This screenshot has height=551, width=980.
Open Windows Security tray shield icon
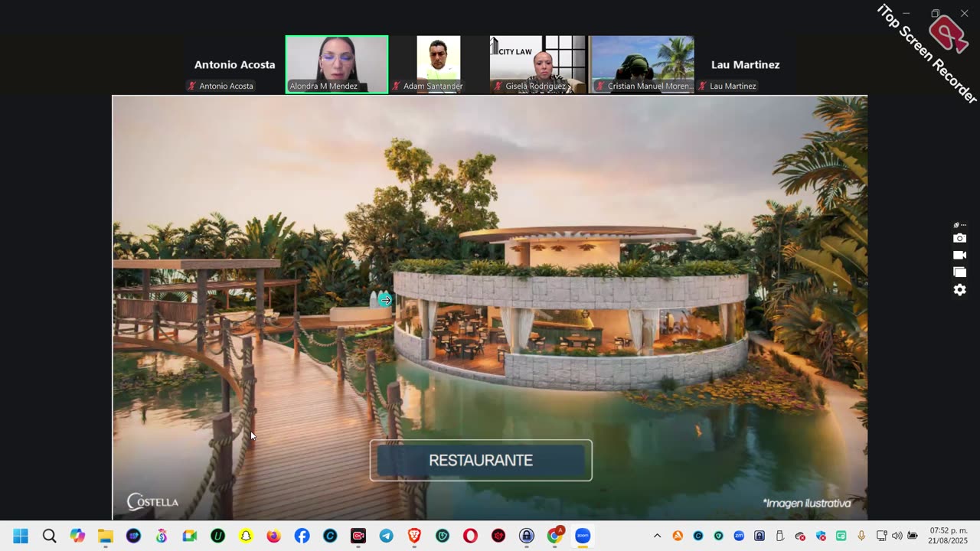tap(821, 536)
